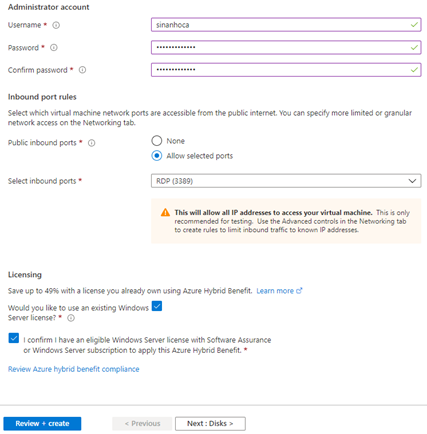The width and height of the screenshot is (427, 434).
Task: Click the external link icon after Learn more
Action: (x=299, y=291)
